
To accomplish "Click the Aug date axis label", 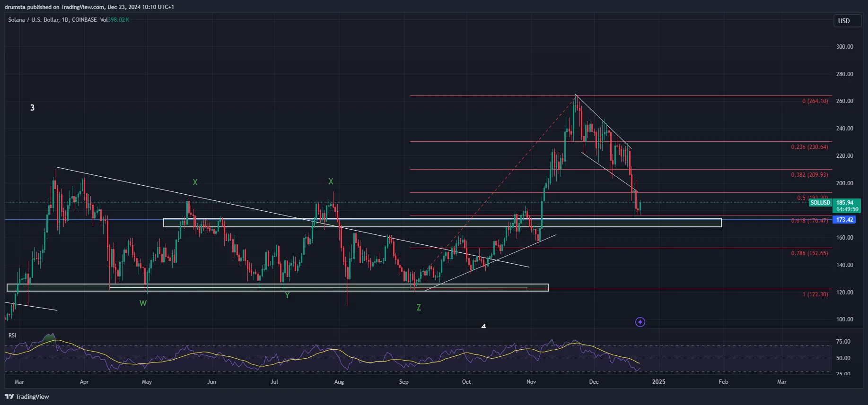I will (339, 382).
